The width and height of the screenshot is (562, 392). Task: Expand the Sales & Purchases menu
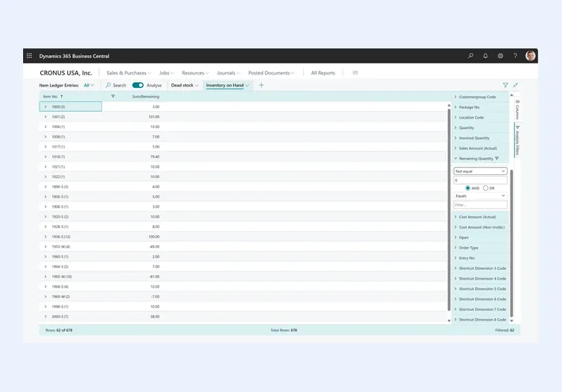point(129,73)
